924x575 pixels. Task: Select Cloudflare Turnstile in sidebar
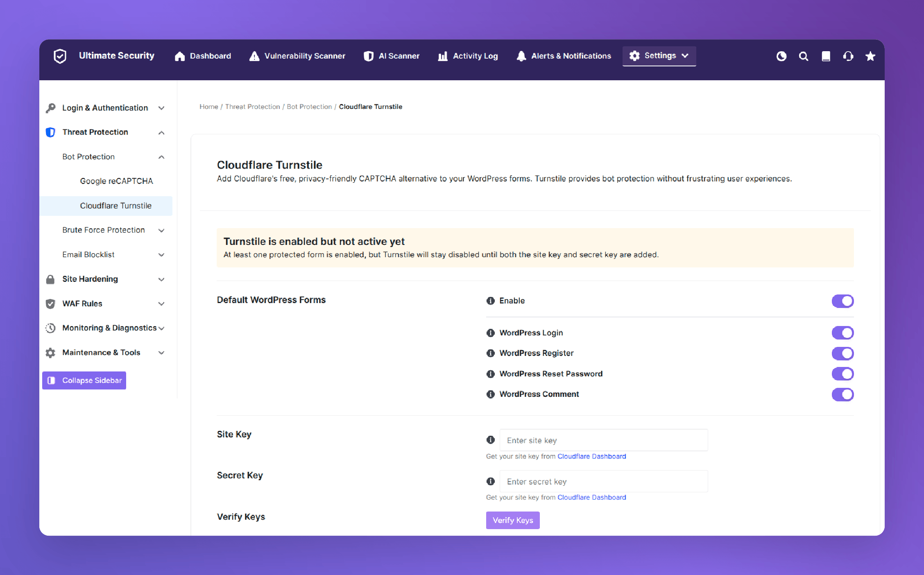tap(106, 206)
